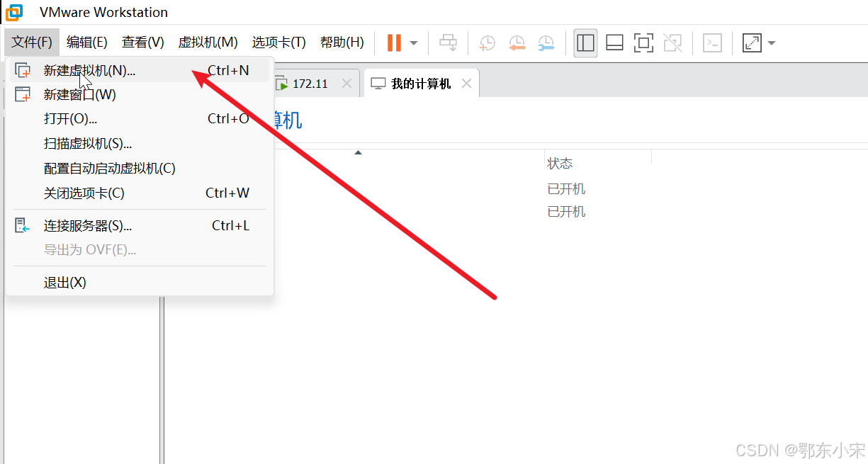868x464 pixels.
Task: Click the 状态 column header
Action: (x=560, y=164)
